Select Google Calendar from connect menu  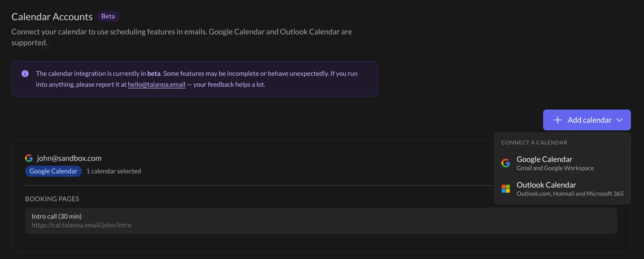tap(562, 163)
